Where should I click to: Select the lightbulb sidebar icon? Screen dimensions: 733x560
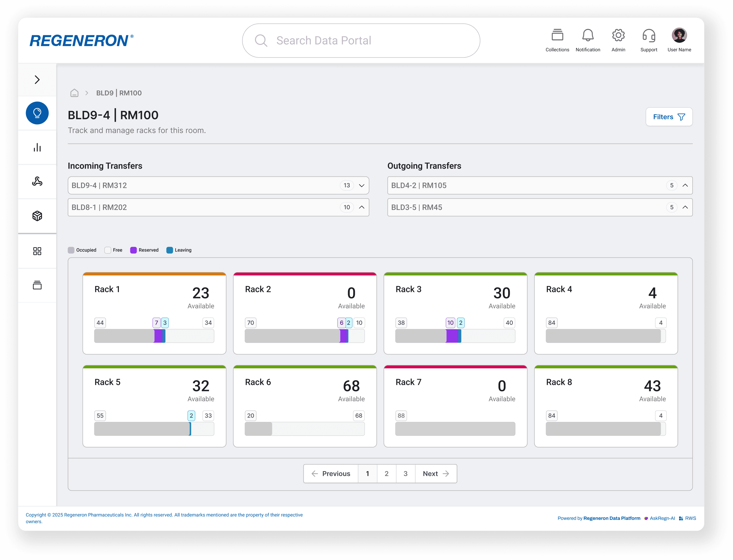37,113
